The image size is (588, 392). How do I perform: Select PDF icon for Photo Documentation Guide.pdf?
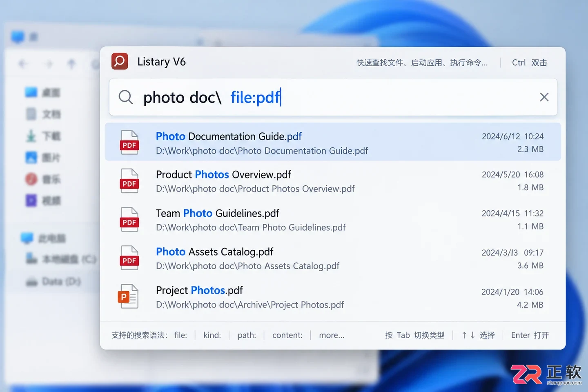click(129, 142)
